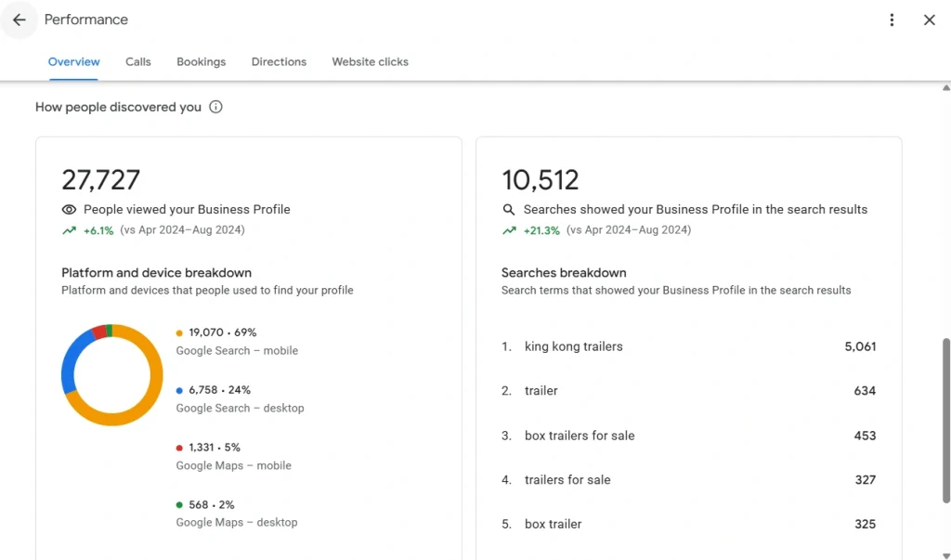This screenshot has width=951, height=560.
Task: Close the Performance panel
Action: point(929,20)
